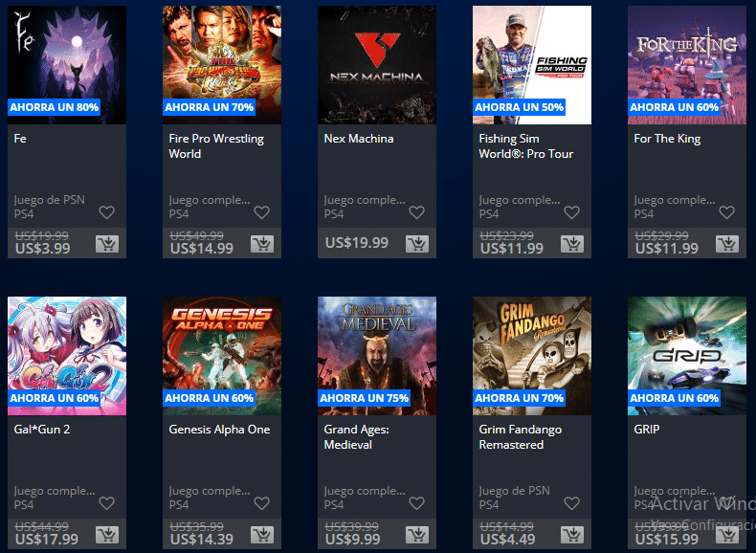Viewport: 756px width, 553px height.
Task: Open the Fire Pro Wrestling World title link
Action: pos(216,146)
